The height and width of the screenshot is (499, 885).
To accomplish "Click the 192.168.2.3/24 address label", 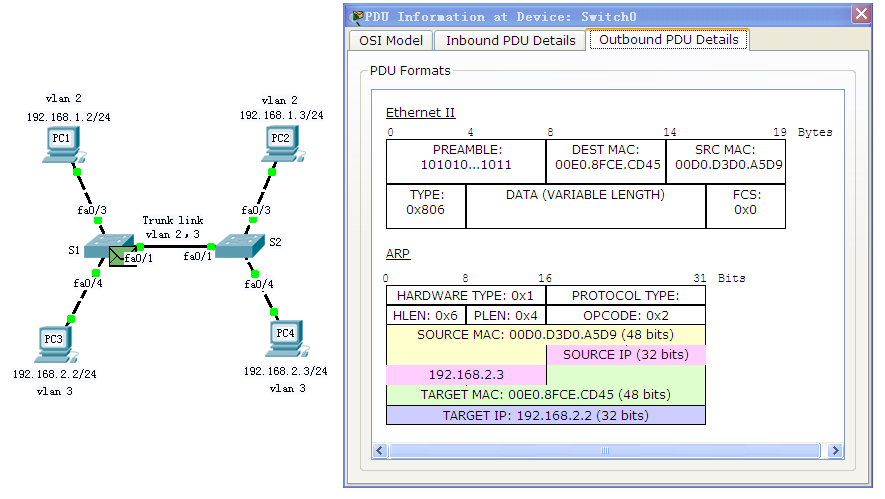I will 286,371.
